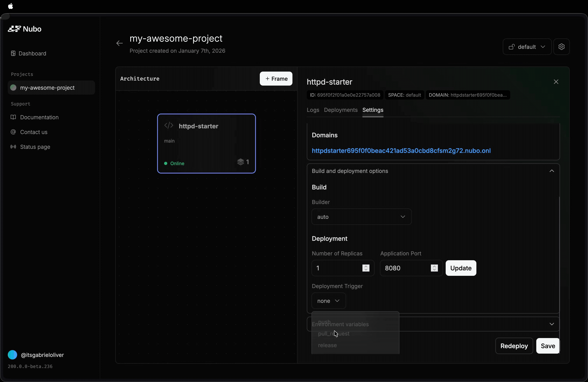Click the back arrow beside project title
This screenshot has width=588, height=382.
(x=120, y=44)
